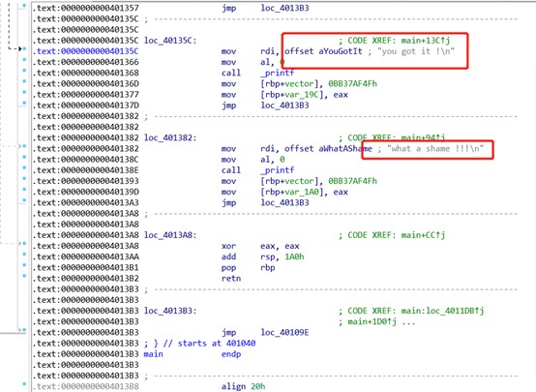Select the loc_4013B3: label definition
The height and width of the screenshot is (392, 536).
[x=170, y=311]
